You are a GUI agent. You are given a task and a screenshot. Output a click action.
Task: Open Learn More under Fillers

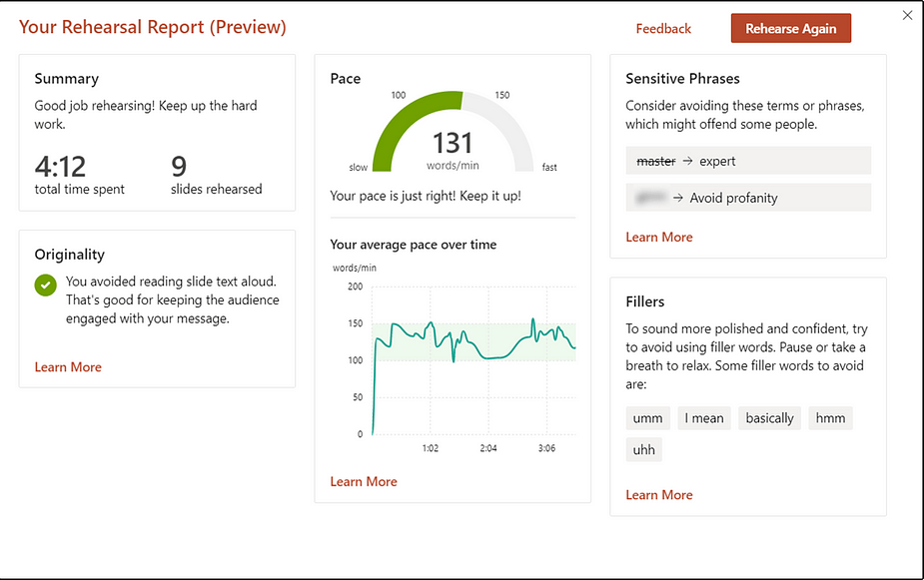tap(658, 495)
